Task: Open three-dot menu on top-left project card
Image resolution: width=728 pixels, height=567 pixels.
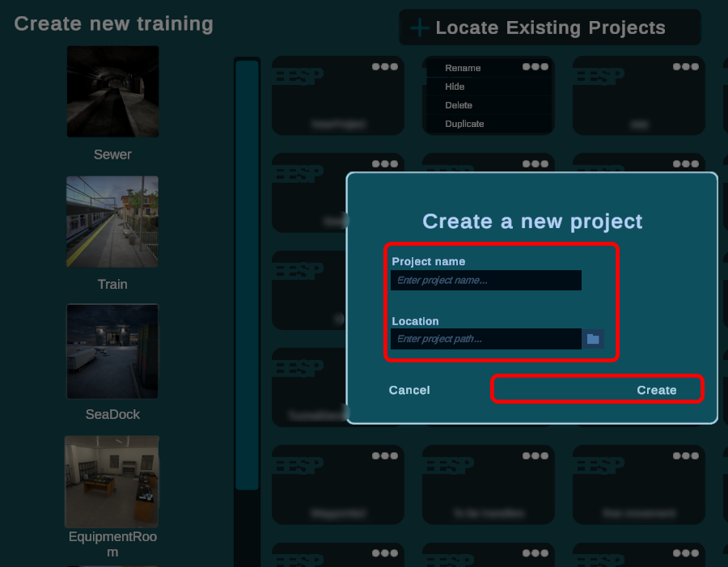Action: coord(385,67)
